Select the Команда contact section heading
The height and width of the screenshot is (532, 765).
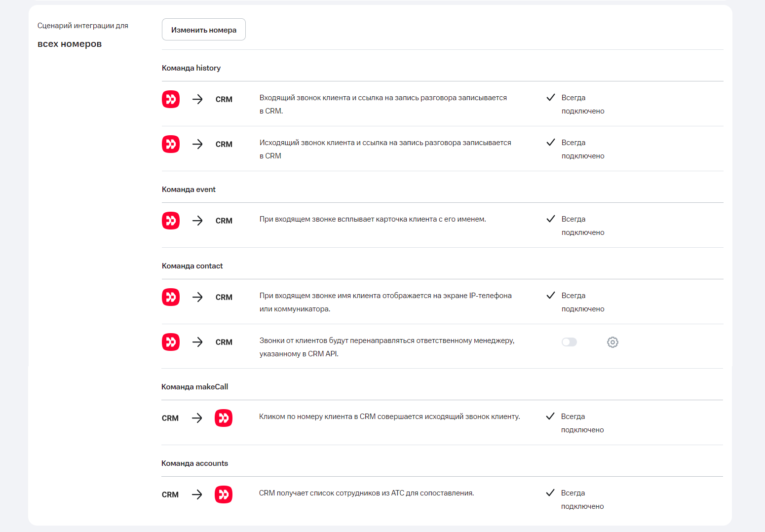click(192, 266)
